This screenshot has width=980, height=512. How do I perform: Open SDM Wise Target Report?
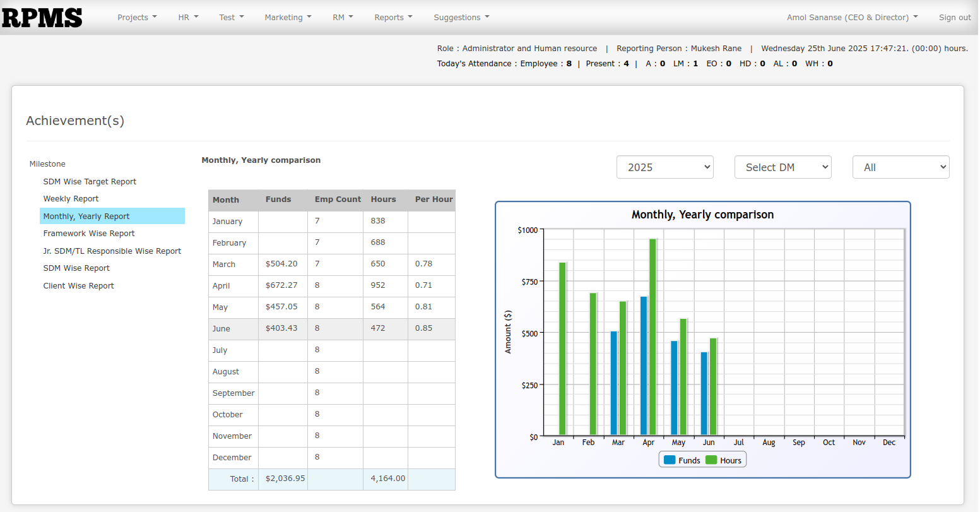[90, 182]
